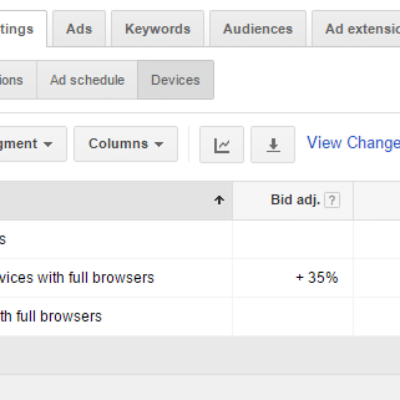Switch to the Ads tab
Screen dimensions: 400x400
pos(79,29)
